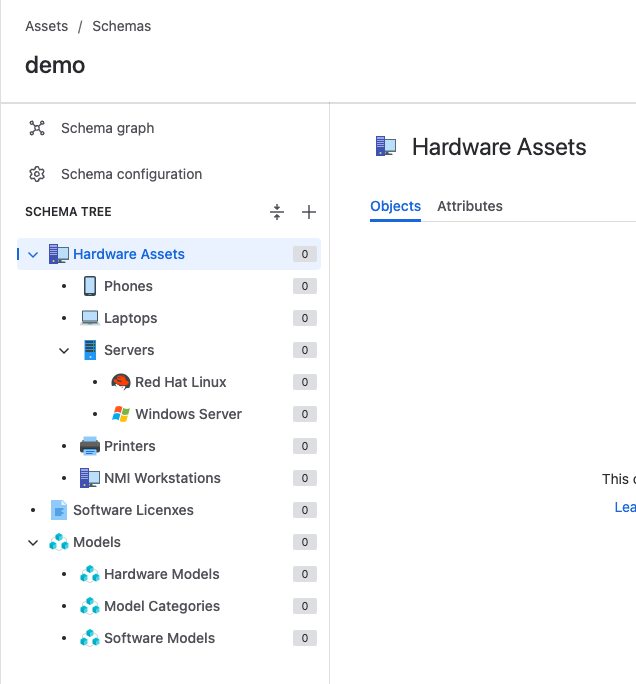The height and width of the screenshot is (684, 636).
Task: Click the Hardware Assets count badge
Action: pos(305,254)
